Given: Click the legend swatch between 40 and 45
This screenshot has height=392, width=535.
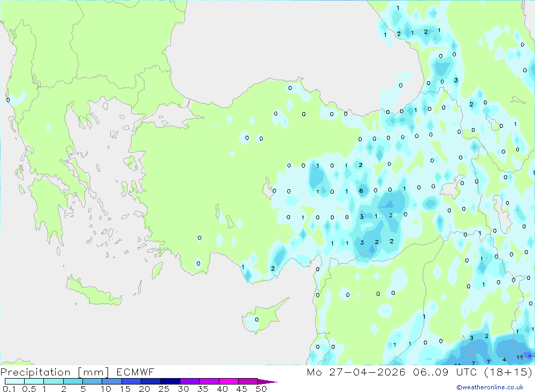Looking at the screenshot, I should coord(228,381).
